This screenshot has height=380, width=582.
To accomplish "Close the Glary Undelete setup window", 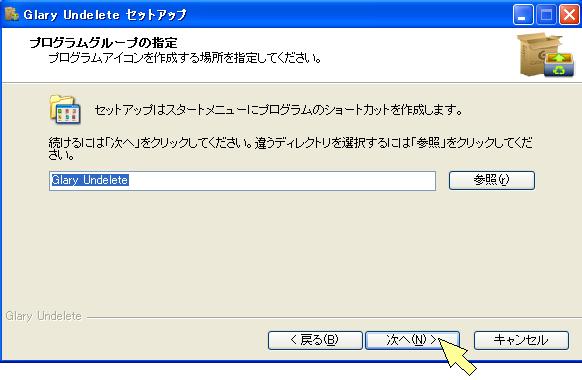I will pyautogui.click(x=569, y=15).
